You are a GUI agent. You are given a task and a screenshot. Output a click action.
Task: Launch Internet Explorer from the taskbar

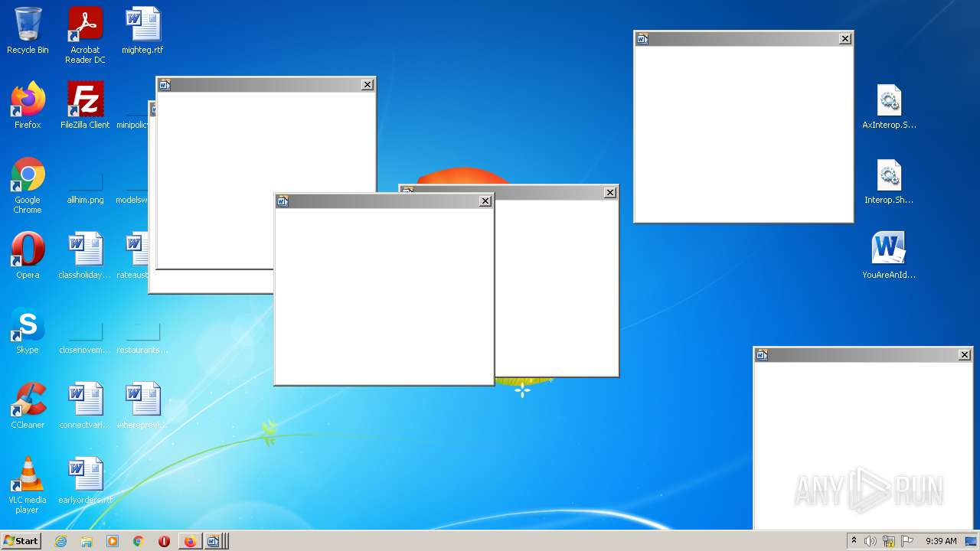61,541
